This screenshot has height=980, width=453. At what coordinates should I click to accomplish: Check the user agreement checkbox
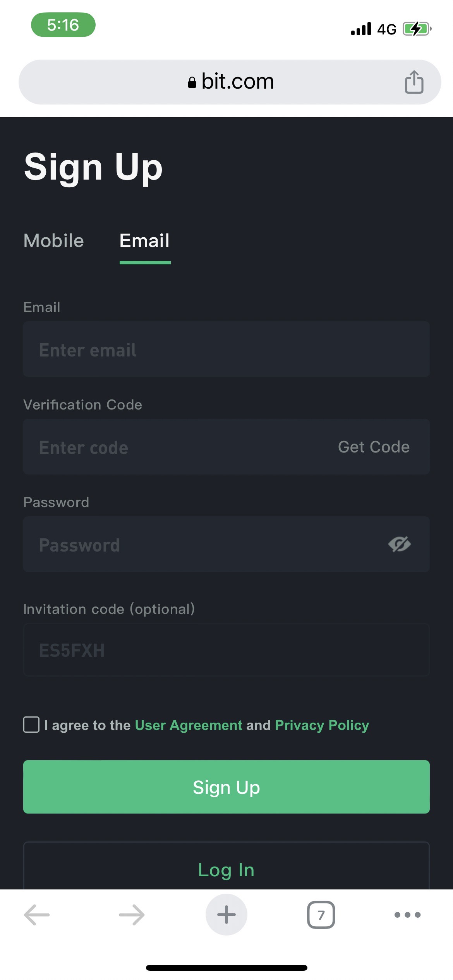[x=31, y=725]
